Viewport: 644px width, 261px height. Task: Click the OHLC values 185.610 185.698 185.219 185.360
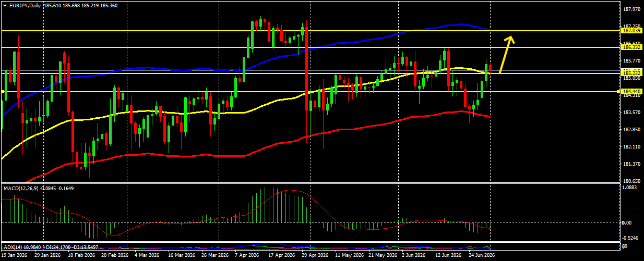point(80,5)
